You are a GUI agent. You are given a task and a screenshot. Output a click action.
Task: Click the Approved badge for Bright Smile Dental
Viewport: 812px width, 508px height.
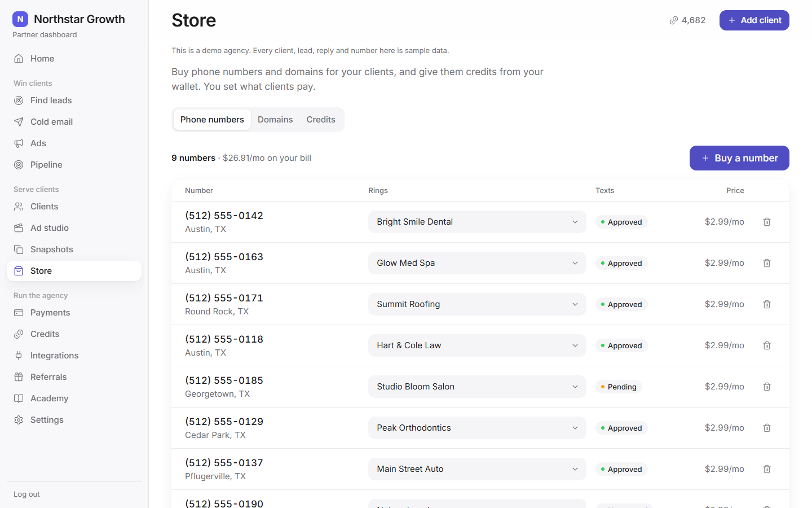coord(621,222)
